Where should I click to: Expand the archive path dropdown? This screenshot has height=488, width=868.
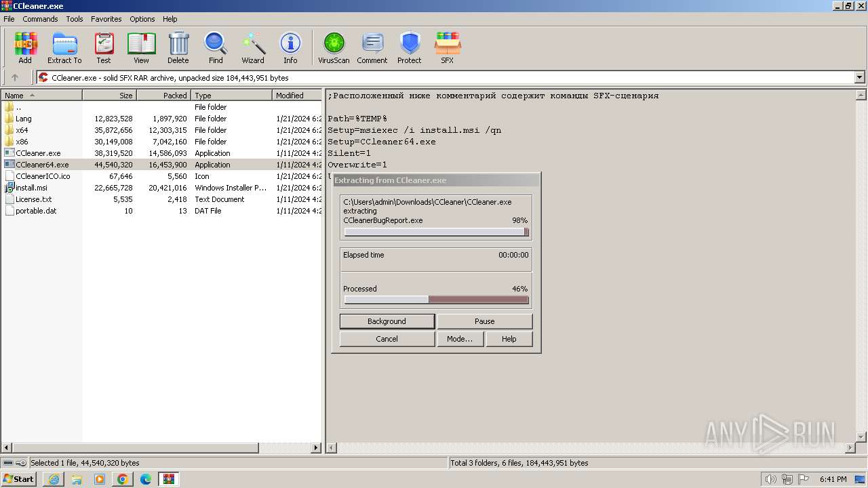pyautogui.click(x=859, y=78)
